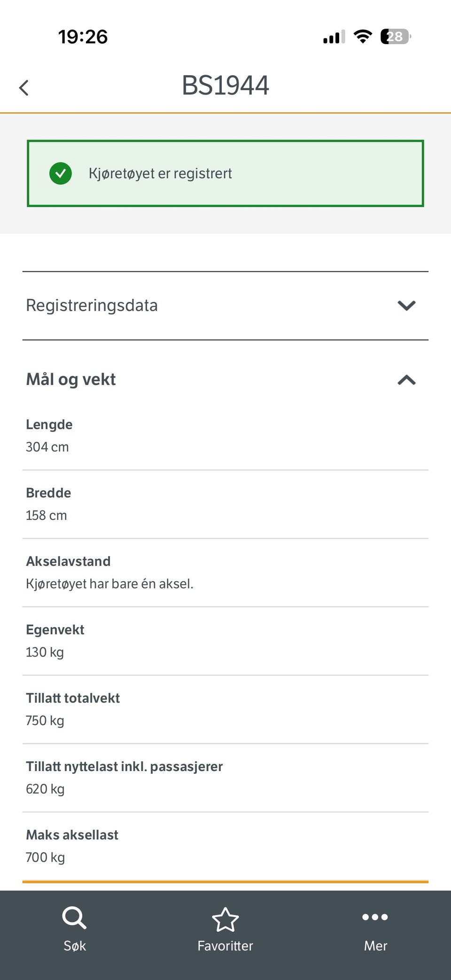Tap the cellular signal bars icon

(x=334, y=37)
